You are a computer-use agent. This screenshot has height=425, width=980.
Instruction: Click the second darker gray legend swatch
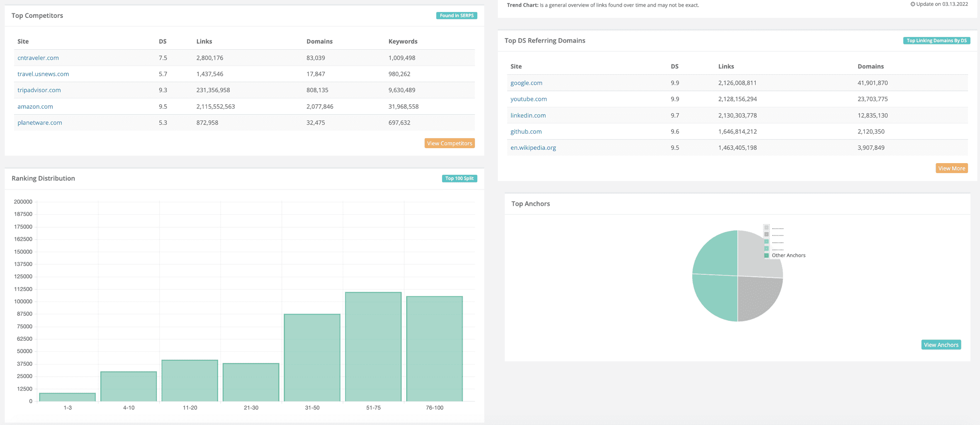click(x=766, y=234)
